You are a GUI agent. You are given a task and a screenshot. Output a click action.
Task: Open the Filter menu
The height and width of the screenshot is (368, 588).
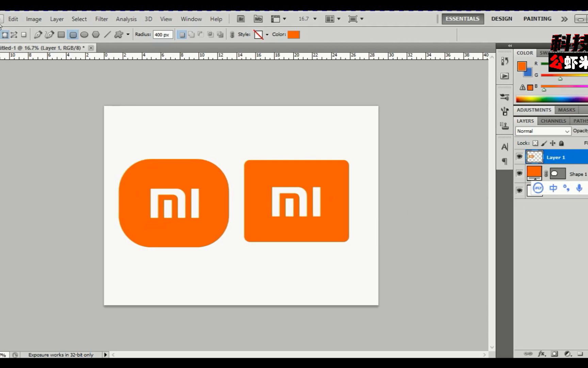click(x=101, y=19)
